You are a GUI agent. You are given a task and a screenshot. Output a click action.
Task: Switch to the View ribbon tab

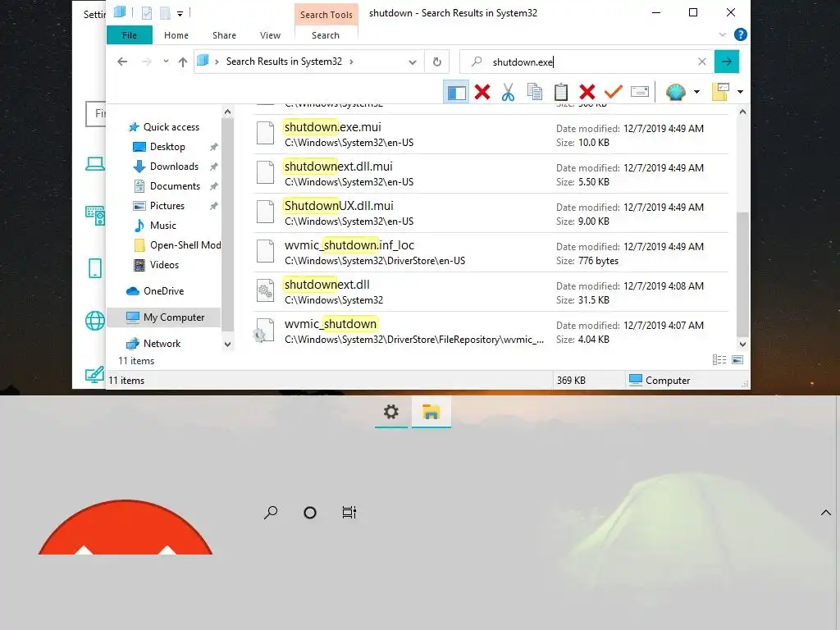point(270,35)
